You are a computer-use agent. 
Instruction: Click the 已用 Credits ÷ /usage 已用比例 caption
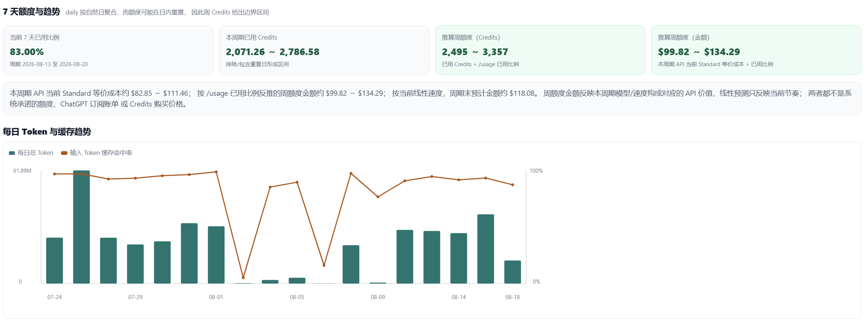point(480,64)
